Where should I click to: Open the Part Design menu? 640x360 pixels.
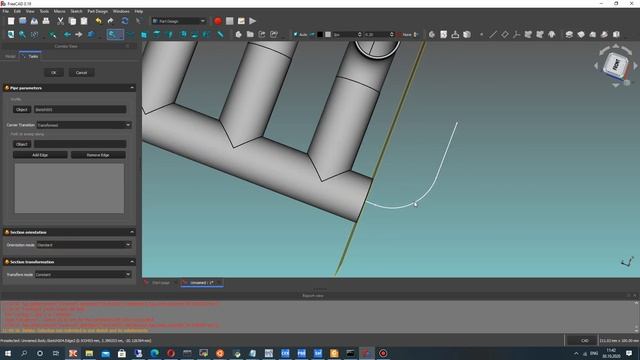point(98,11)
